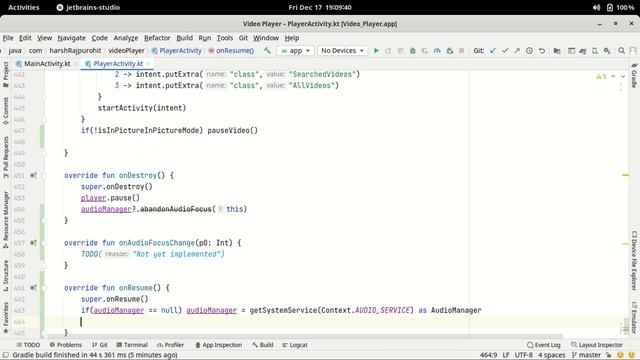Open the Project side tool window

pos(6,74)
